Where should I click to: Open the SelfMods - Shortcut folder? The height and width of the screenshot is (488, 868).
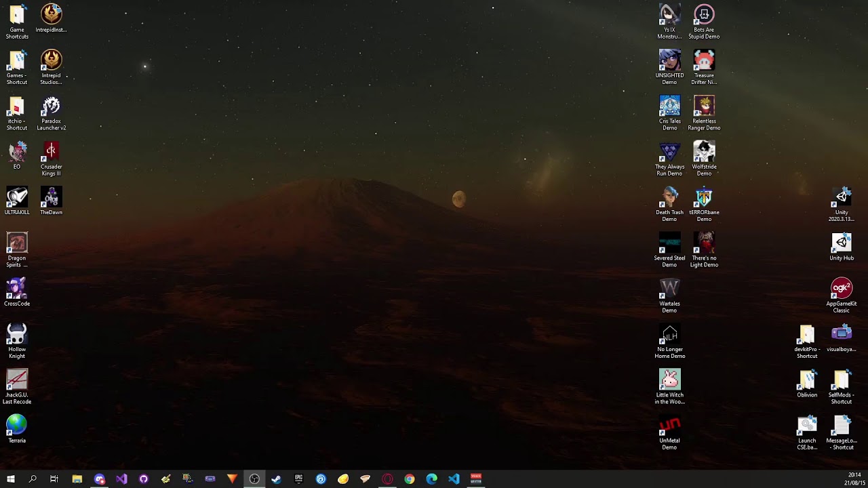[842, 386]
